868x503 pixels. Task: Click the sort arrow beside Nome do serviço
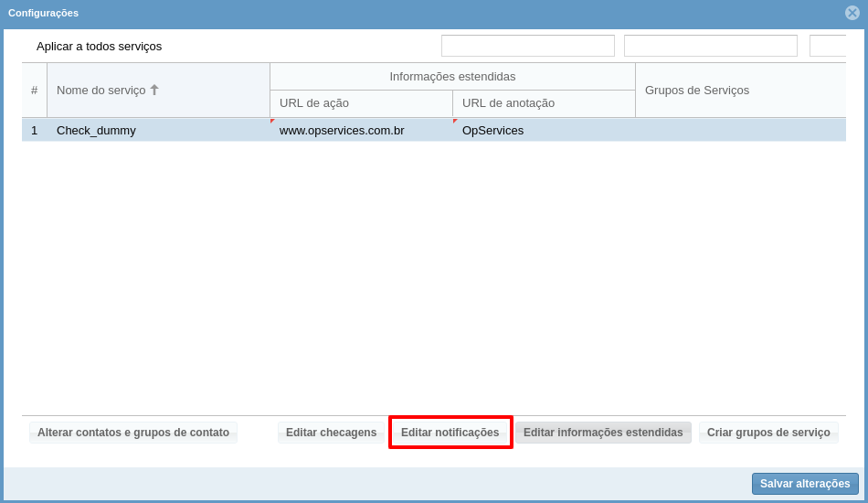coord(154,90)
